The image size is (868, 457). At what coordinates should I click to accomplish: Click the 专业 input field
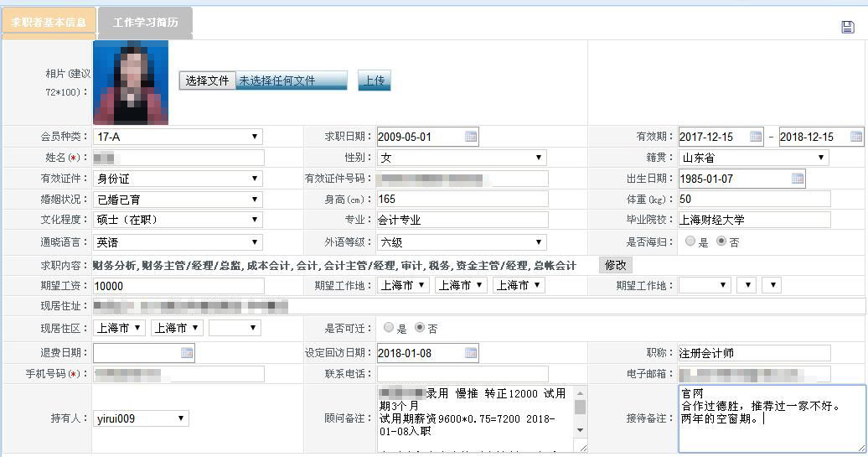pos(462,220)
